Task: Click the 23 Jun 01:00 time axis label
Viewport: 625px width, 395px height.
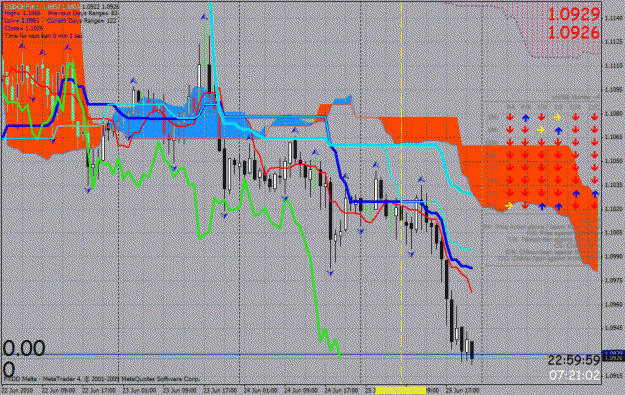Action: point(139,390)
